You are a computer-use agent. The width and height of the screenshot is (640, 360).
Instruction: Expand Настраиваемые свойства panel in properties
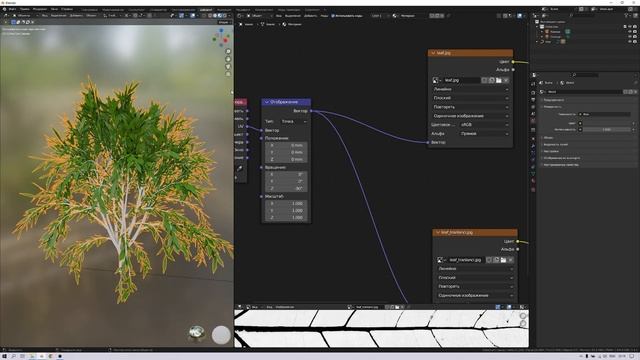(x=561, y=165)
